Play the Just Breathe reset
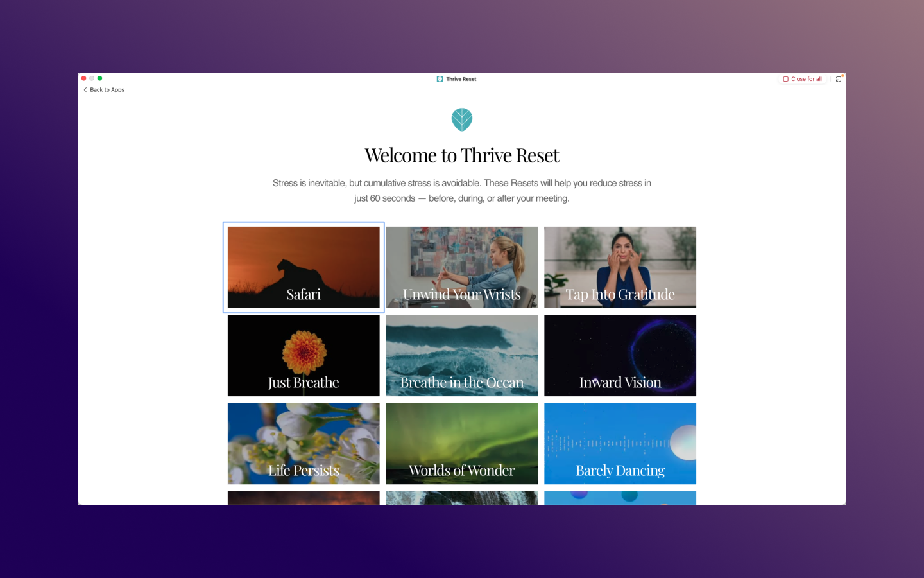This screenshot has height=578, width=924. click(x=304, y=355)
